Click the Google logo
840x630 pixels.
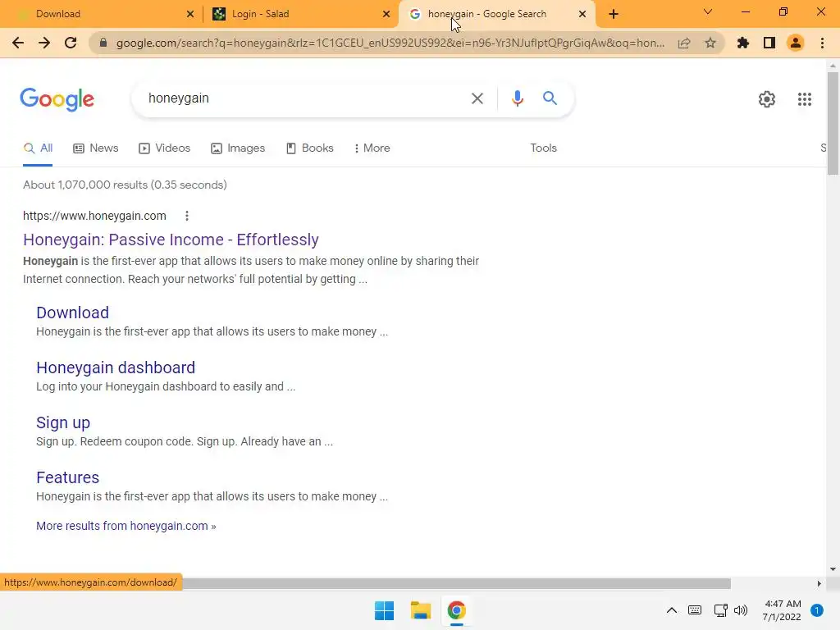pyautogui.click(x=57, y=99)
